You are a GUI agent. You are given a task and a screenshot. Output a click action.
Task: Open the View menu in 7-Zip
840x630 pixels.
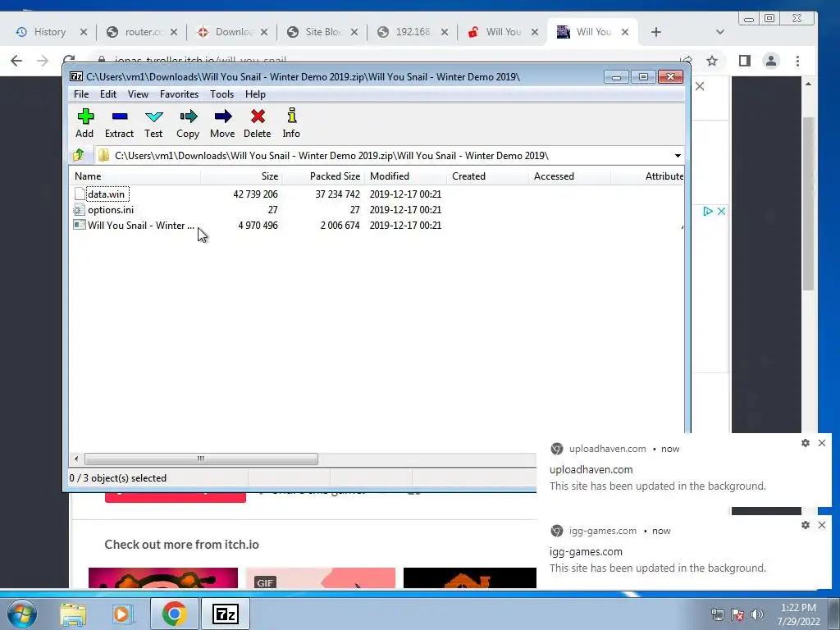[x=138, y=94]
